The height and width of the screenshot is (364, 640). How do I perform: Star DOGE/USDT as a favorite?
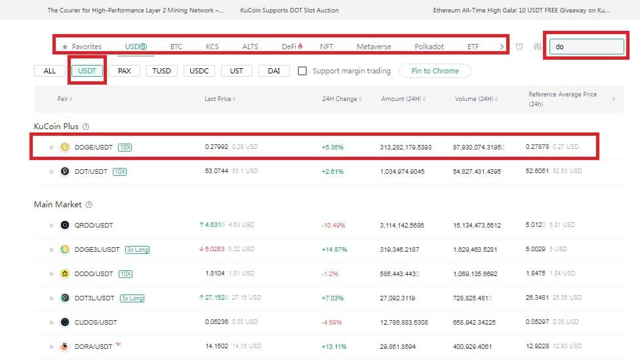tap(51, 148)
